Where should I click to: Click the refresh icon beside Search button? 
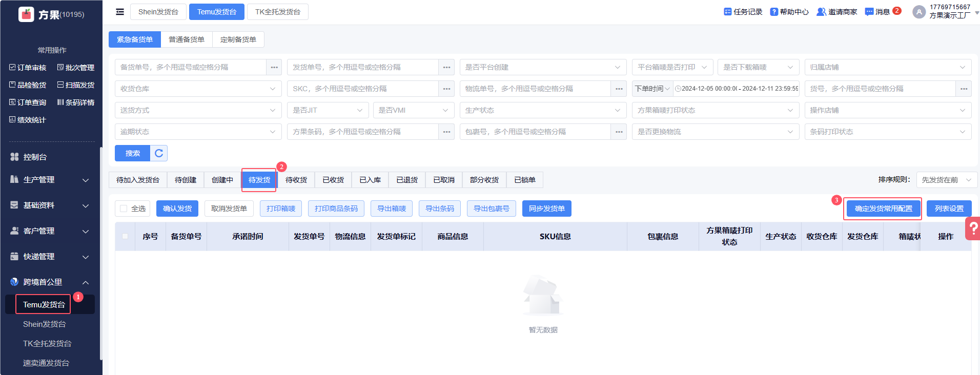click(x=159, y=153)
